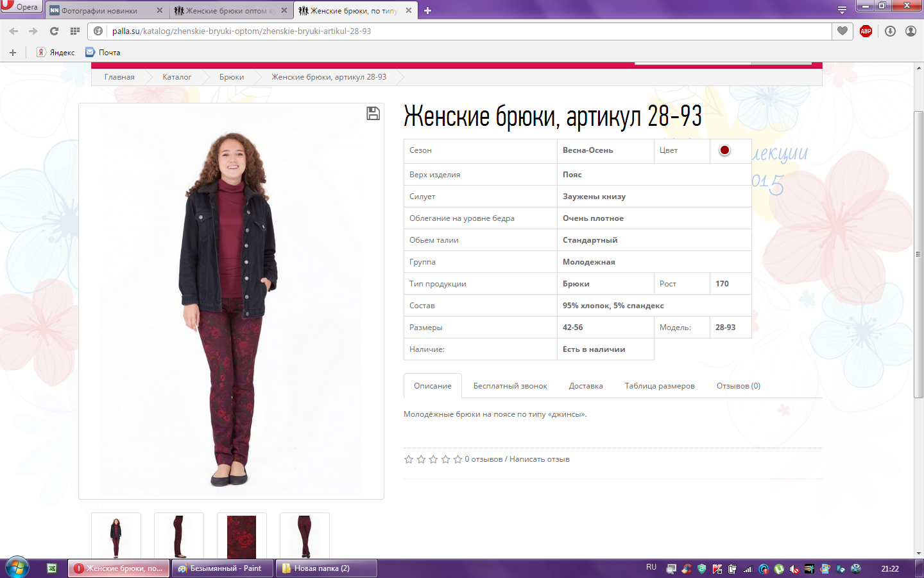Open the Яндекс bookmark
Viewport: 924px width, 578px height.
click(x=56, y=53)
